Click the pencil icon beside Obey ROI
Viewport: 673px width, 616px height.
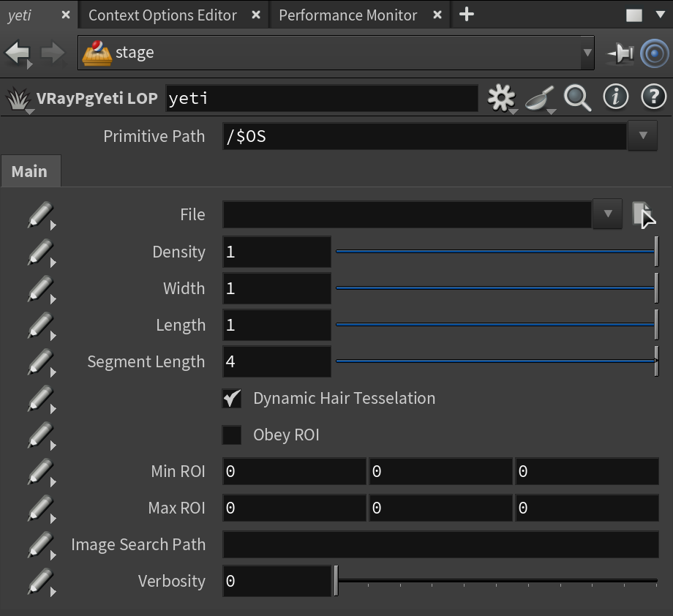point(41,435)
